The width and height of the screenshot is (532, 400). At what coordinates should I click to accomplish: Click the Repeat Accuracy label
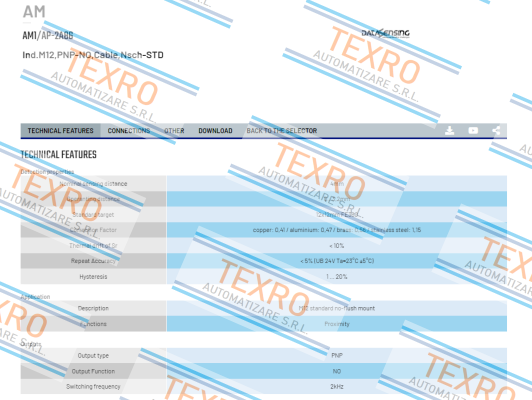click(93, 261)
